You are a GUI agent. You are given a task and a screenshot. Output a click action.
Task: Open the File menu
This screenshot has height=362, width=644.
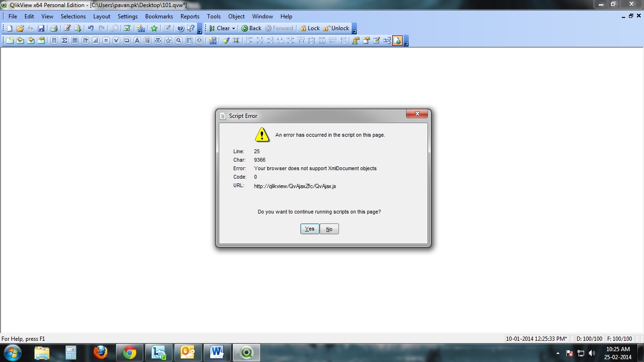tap(13, 16)
